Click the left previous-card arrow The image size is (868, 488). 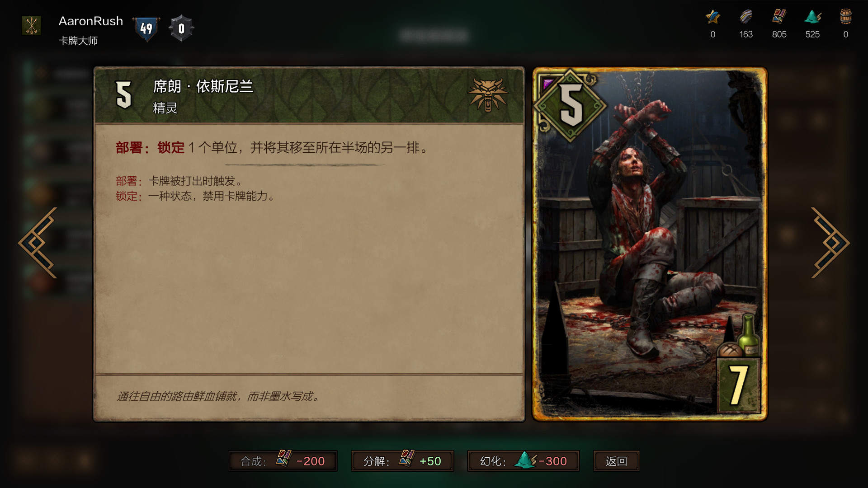click(38, 243)
